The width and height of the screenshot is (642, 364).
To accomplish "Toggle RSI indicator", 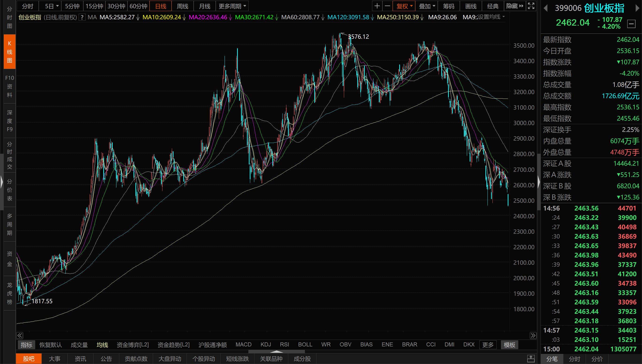I will (x=284, y=345).
